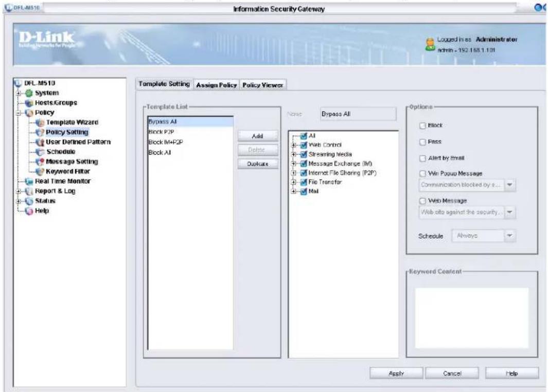Click the Add template button
Screen dimensions: 548x392
point(258,136)
